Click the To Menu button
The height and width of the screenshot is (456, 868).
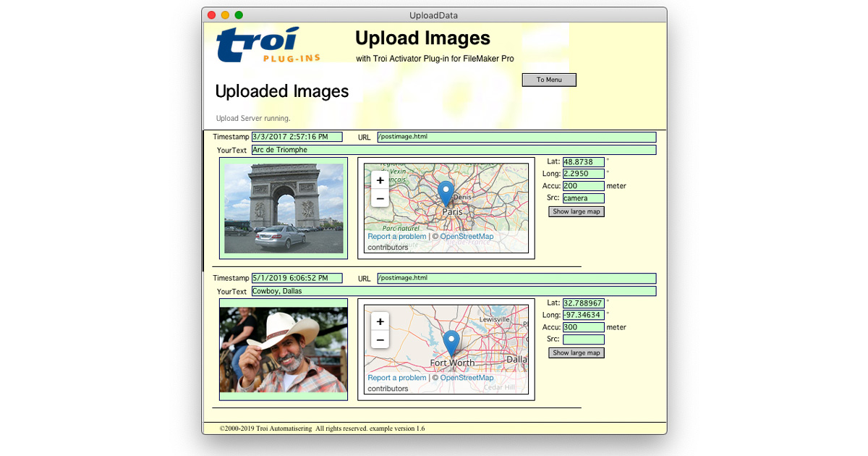(x=548, y=80)
